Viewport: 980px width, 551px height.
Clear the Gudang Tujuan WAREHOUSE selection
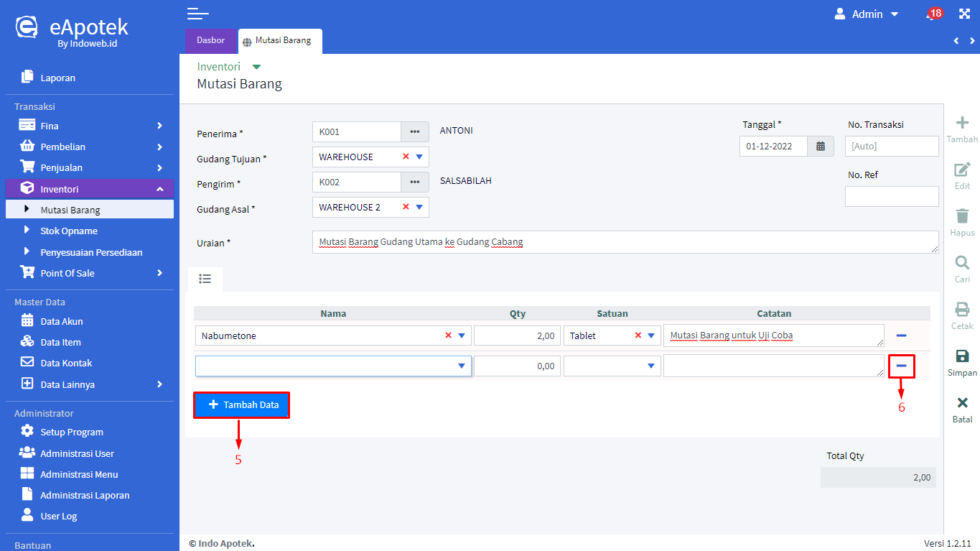point(406,157)
